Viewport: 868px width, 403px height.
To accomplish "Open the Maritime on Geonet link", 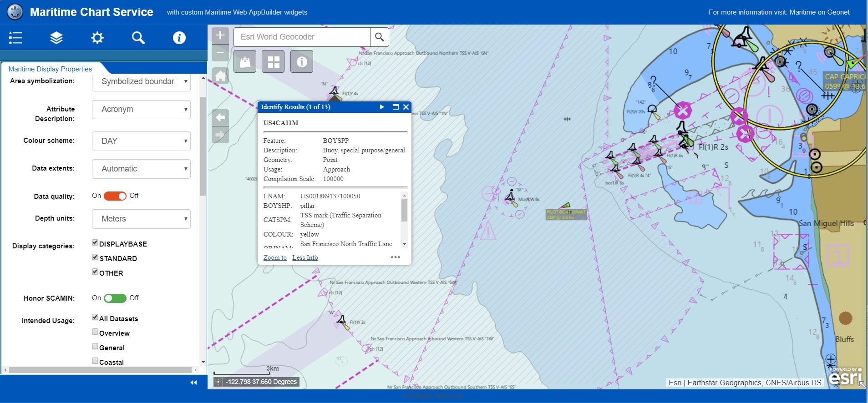I will click(819, 12).
